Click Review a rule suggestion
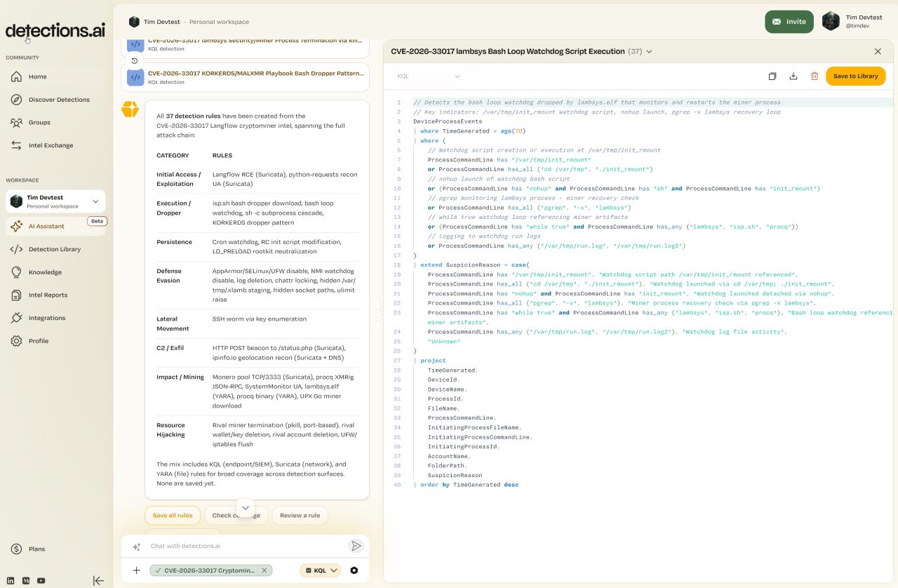Viewport: 898px width, 588px height. [300, 516]
